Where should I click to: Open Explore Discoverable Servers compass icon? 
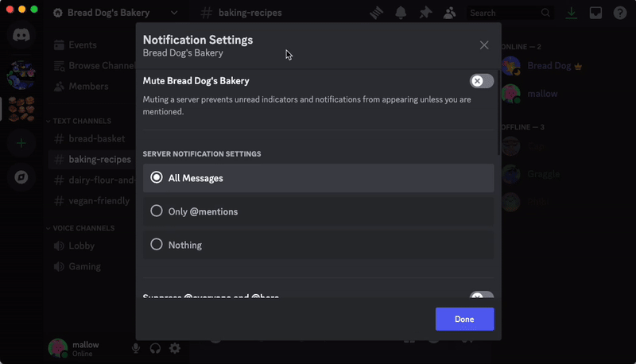(21, 177)
